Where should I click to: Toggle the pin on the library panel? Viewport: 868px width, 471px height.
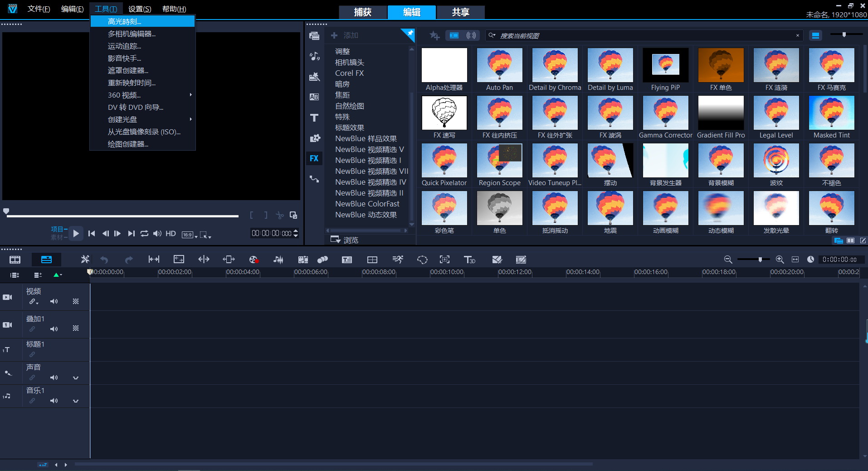click(x=408, y=34)
